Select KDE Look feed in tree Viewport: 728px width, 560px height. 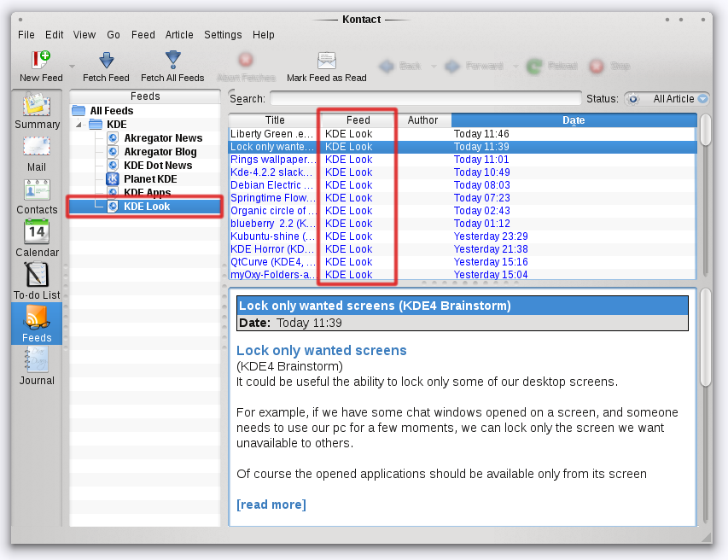pos(145,207)
